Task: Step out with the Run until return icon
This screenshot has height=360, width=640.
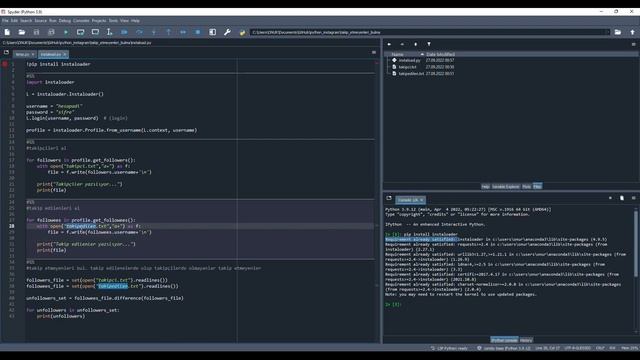Action: click(169, 32)
